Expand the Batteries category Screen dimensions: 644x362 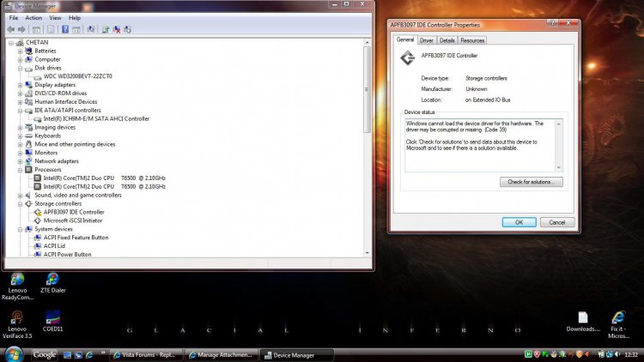coord(20,51)
